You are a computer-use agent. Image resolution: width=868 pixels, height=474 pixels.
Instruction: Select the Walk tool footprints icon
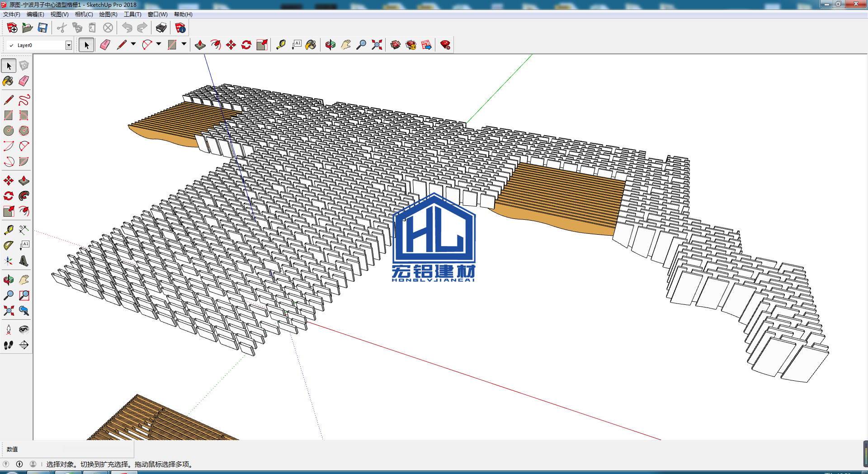coord(9,345)
